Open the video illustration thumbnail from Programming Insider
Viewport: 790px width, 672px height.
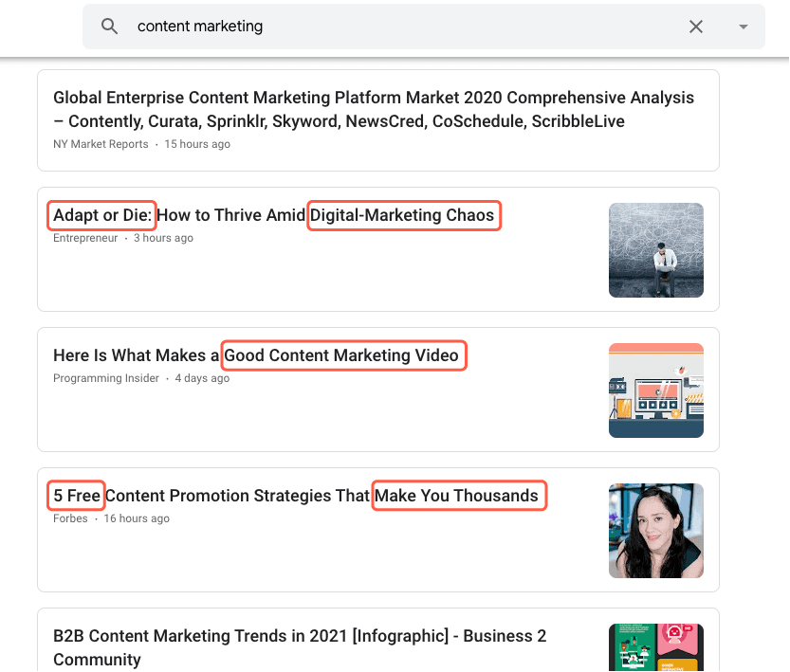tap(655, 390)
